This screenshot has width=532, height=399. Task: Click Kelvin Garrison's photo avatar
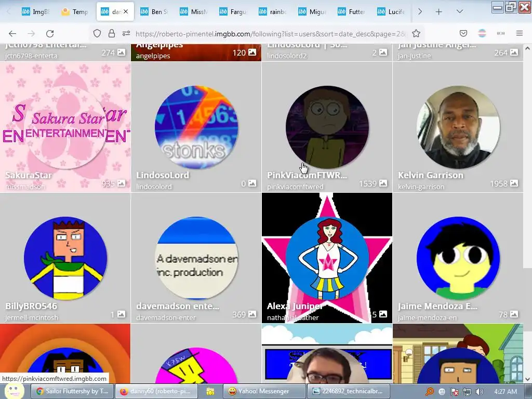tap(458, 127)
